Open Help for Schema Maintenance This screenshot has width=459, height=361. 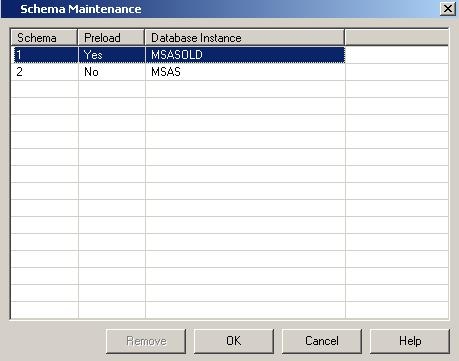pos(410,341)
